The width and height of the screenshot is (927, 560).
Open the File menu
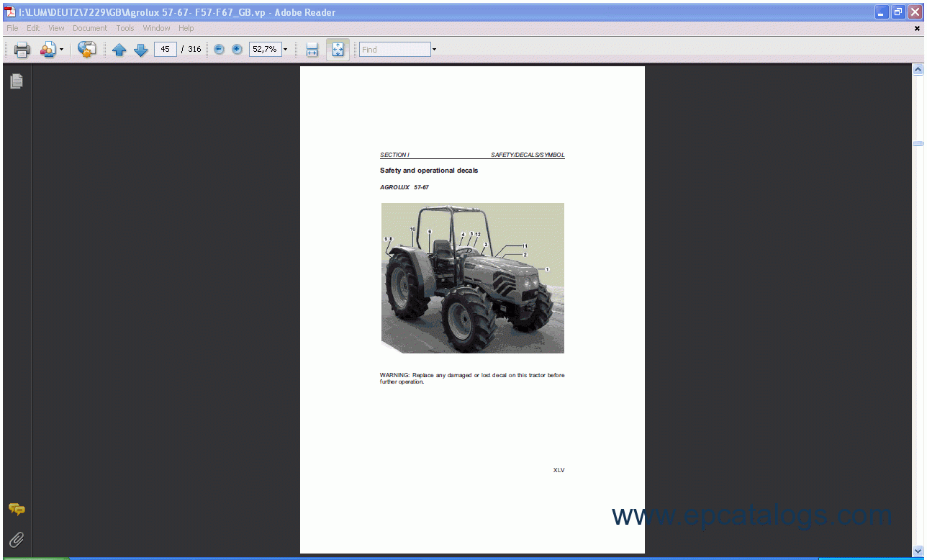(12, 28)
